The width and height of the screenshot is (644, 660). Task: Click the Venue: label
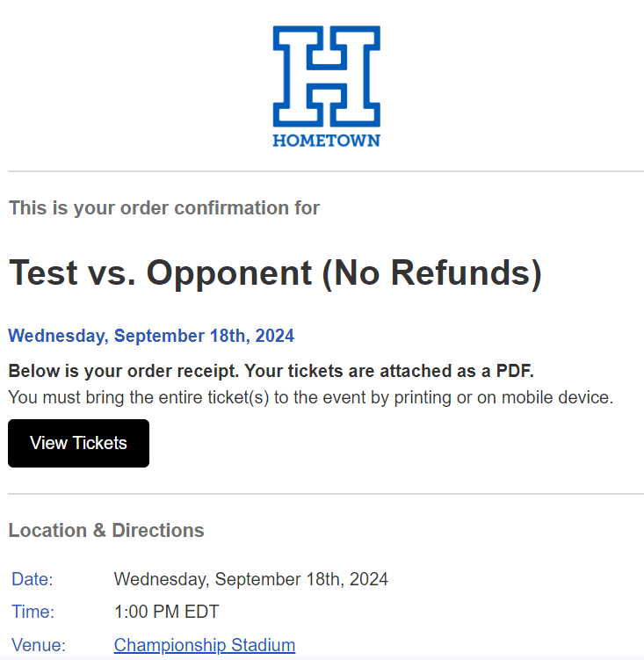click(39, 645)
